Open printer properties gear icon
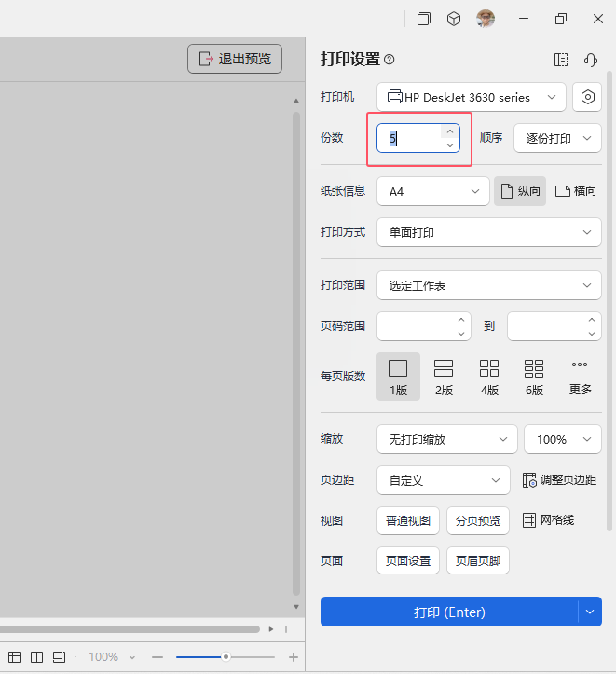Screen dimensions: 616x674 587,97
